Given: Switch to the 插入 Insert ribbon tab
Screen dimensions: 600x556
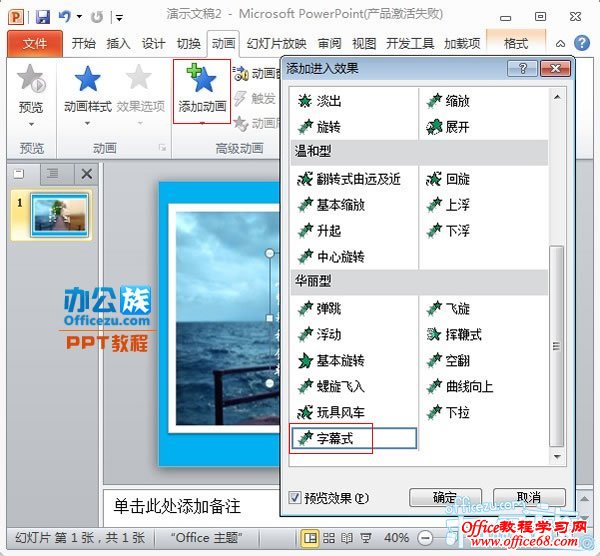Looking at the screenshot, I should click(x=118, y=44).
